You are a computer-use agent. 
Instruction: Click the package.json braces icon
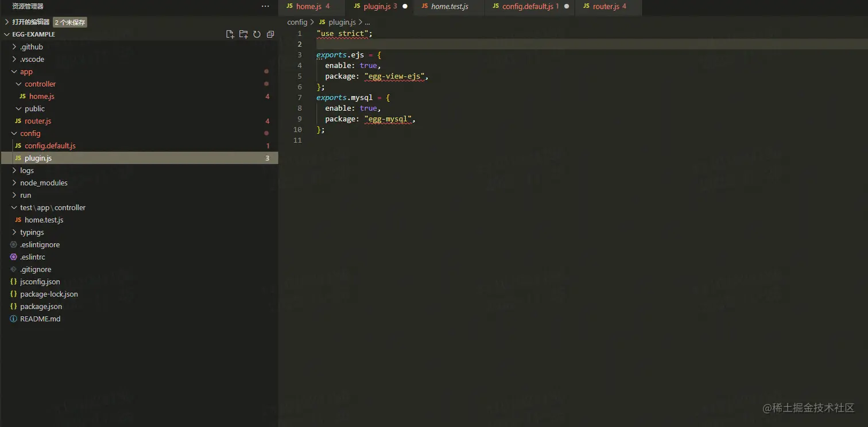[14, 306]
